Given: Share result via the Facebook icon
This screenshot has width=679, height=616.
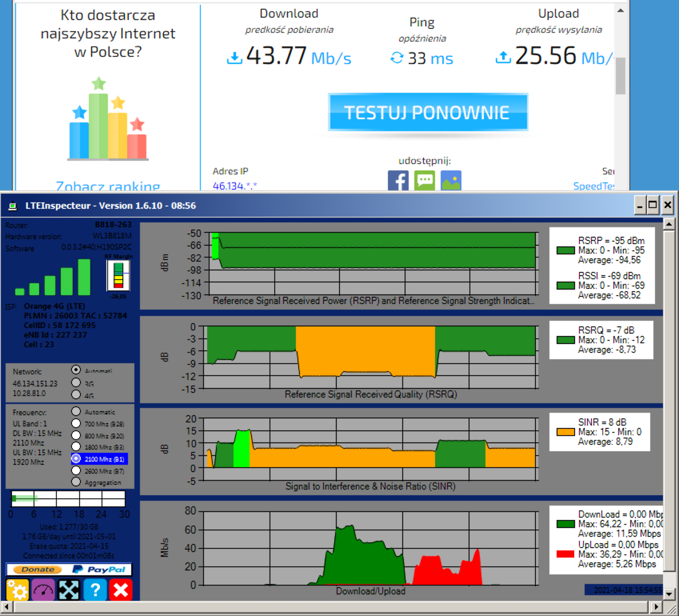Looking at the screenshot, I should [398, 181].
